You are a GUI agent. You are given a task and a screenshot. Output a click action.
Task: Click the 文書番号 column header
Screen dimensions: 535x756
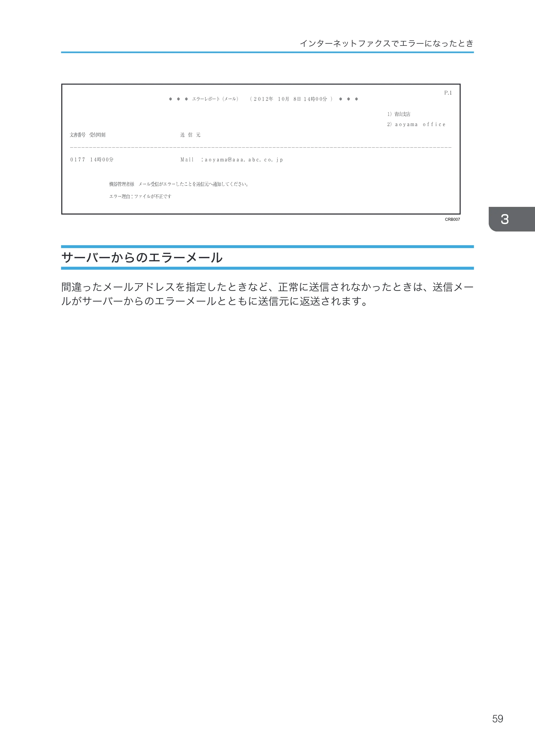(78, 135)
